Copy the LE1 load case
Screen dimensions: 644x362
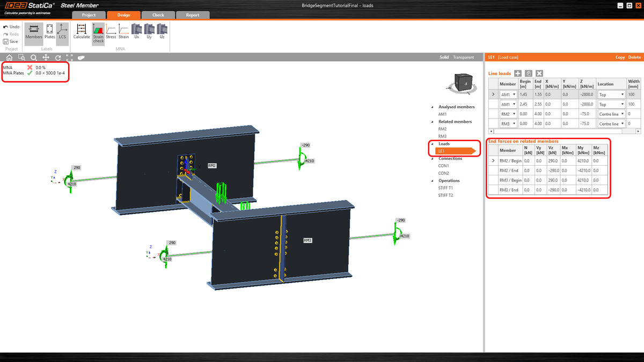[620, 57]
